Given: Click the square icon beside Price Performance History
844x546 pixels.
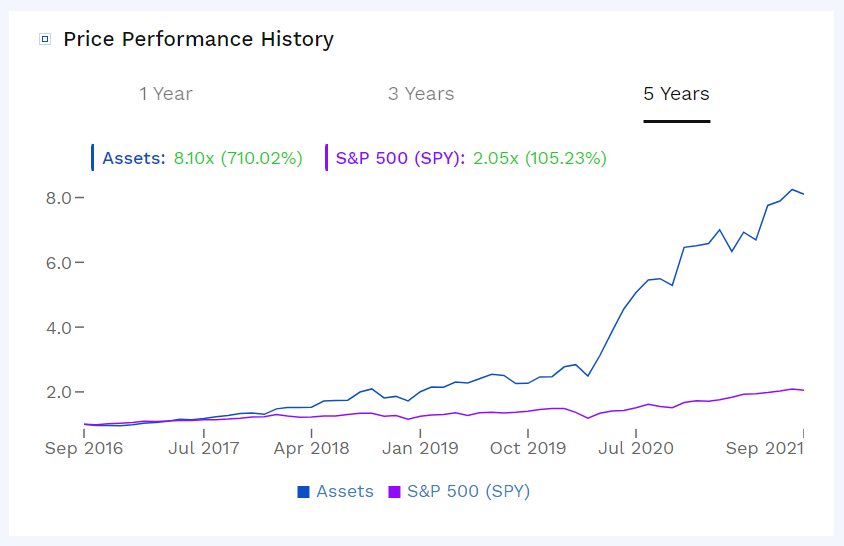Looking at the screenshot, I should [44, 40].
